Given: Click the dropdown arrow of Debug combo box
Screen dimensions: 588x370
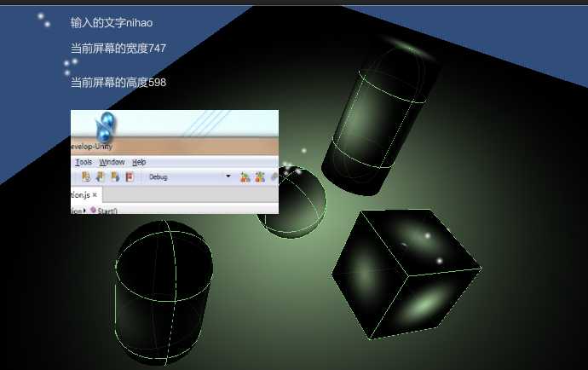Looking at the screenshot, I should pos(228,176).
